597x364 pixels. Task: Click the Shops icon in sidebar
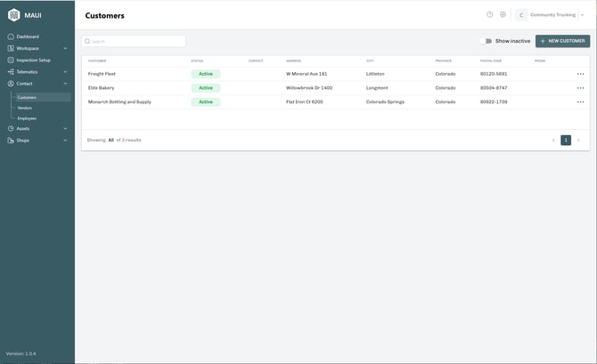point(11,141)
